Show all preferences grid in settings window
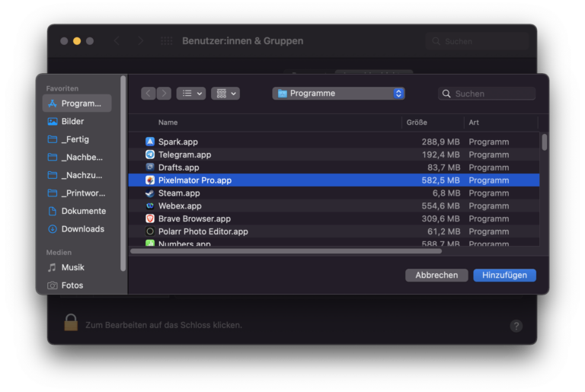This screenshot has width=585, height=392. (166, 41)
